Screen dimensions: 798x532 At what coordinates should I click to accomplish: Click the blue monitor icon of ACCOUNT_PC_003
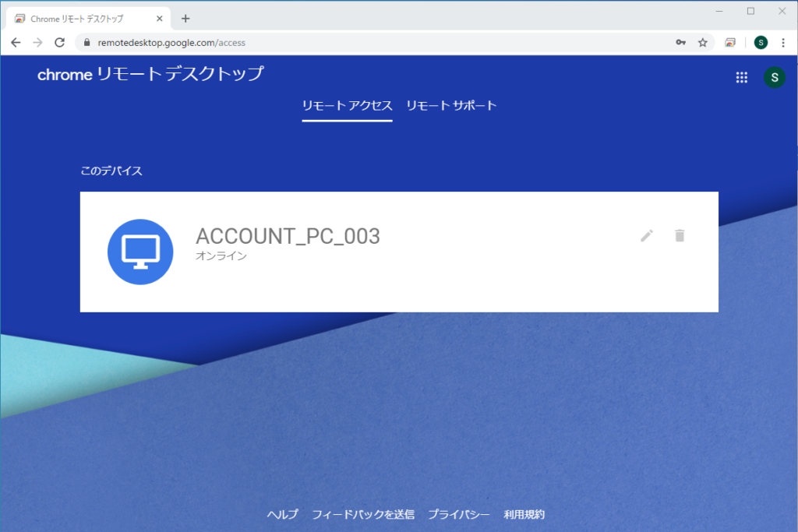click(140, 252)
